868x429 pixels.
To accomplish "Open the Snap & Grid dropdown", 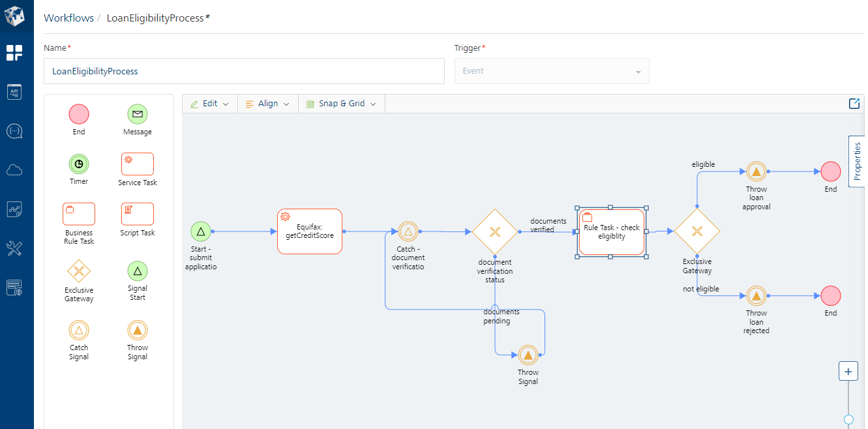I will (x=342, y=104).
